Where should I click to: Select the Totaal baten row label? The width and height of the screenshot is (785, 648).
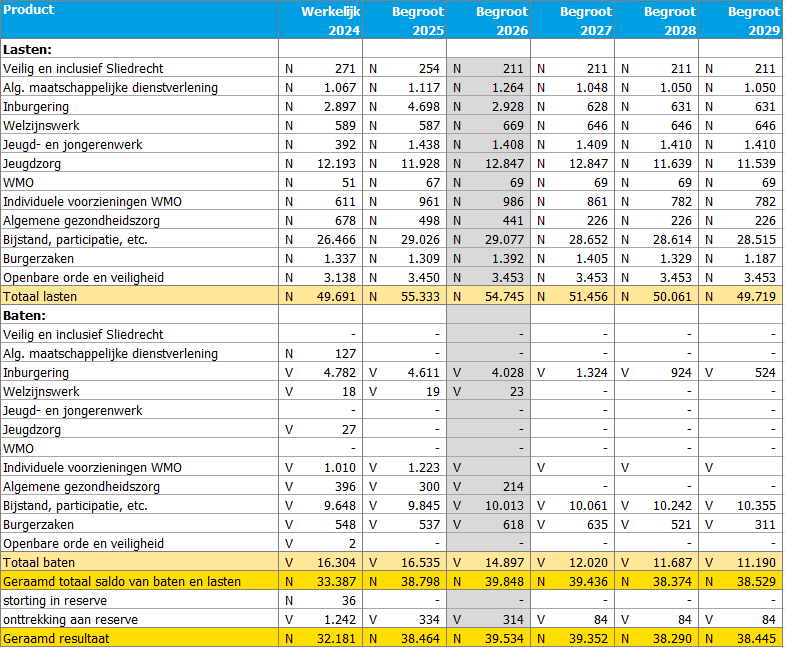[38, 563]
